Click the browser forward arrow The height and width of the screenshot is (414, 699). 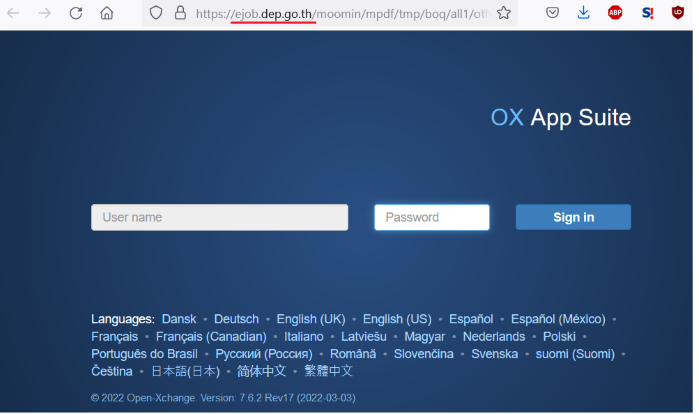[45, 13]
